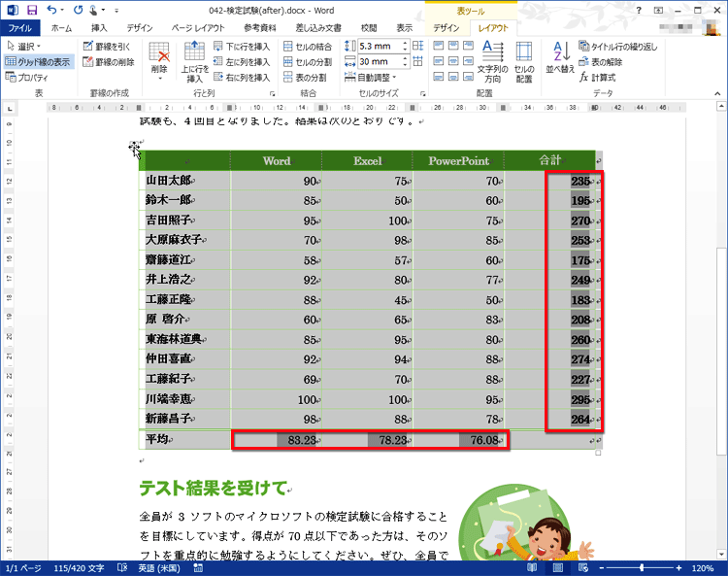The height and width of the screenshot is (576, 728).
Task: Select align top left cell alignment
Action: pos(439,46)
